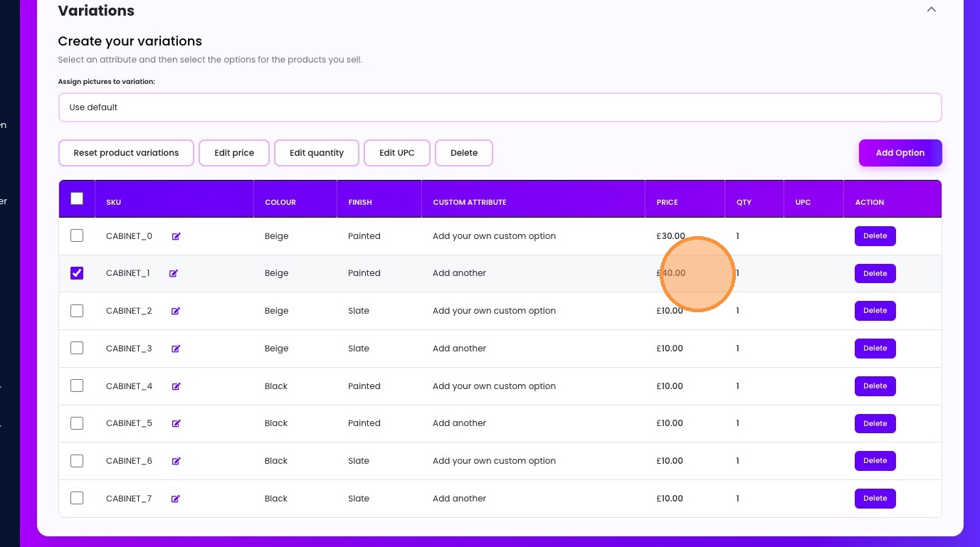Click the £30.00 price of CABINET_0
980x547 pixels.
[670, 236]
